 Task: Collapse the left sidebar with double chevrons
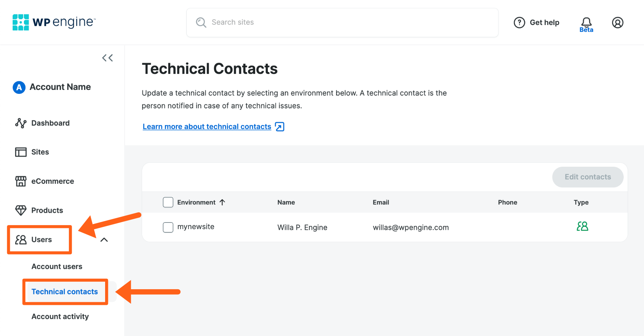107,58
